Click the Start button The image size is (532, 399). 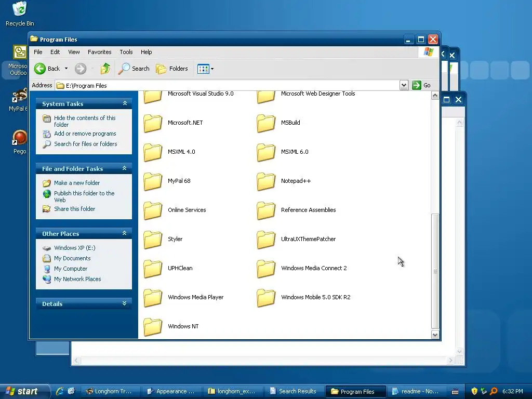point(24,391)
